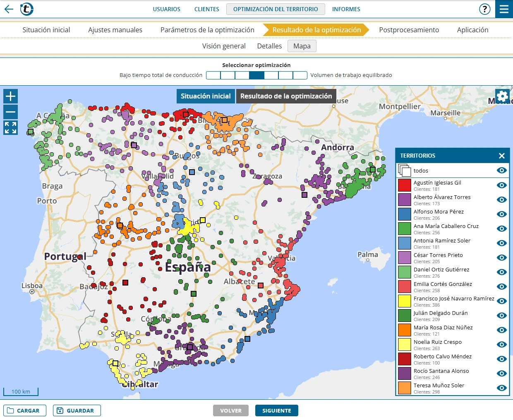The image size is (513, 420).
Task: Open the Postprocesamiento step
Action: point(409,30)
